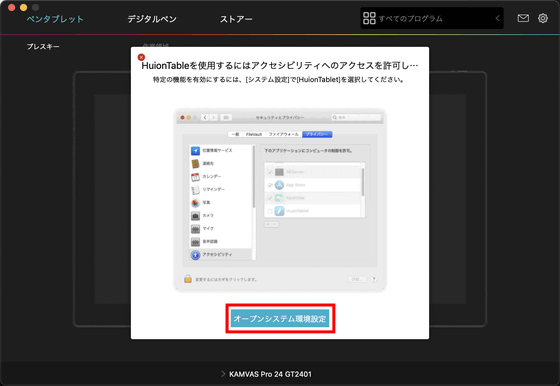Click the four-squares programs icon
The image size is (560, 386).
pos(369,18)
